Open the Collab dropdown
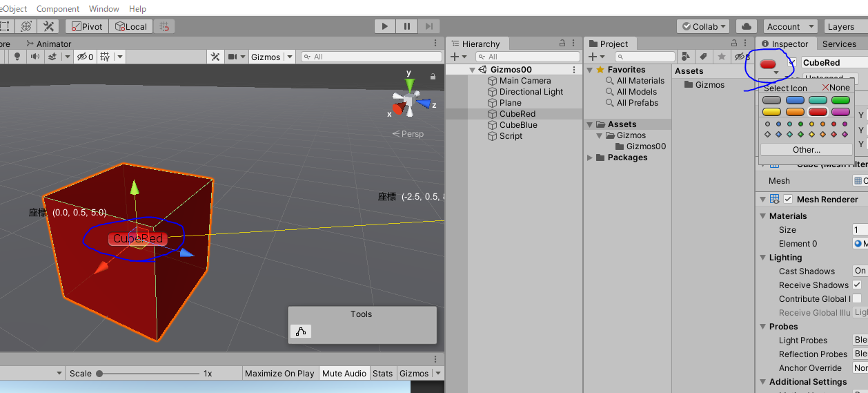Screen dimensions: 868x393 coord(703,26)
